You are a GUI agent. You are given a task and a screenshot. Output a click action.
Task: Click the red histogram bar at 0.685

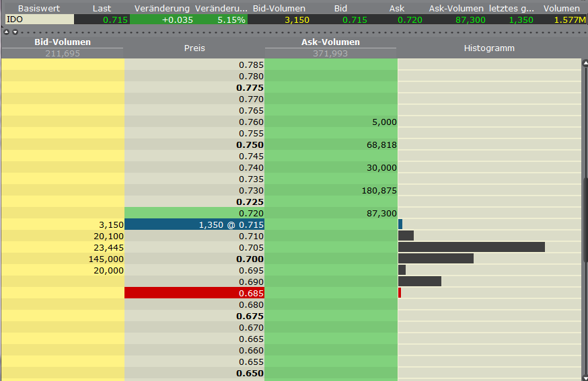click(x=400, y=292)
